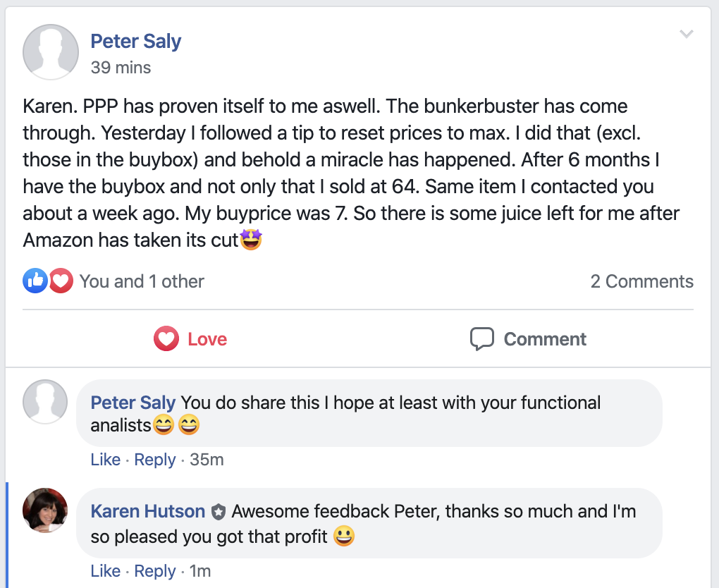Click a laughing emoji in Peter's comment
The image size is (719, 588).
tap(163, 424)
